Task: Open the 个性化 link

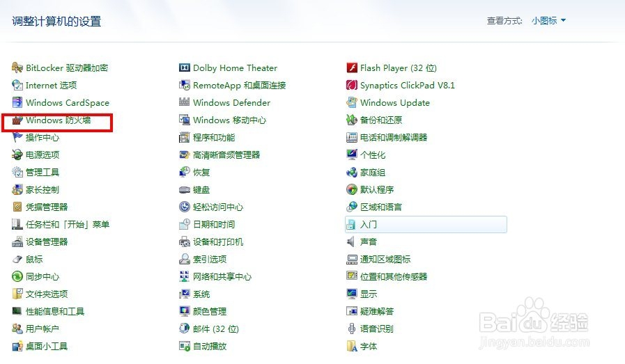Action: pos(373,155)
